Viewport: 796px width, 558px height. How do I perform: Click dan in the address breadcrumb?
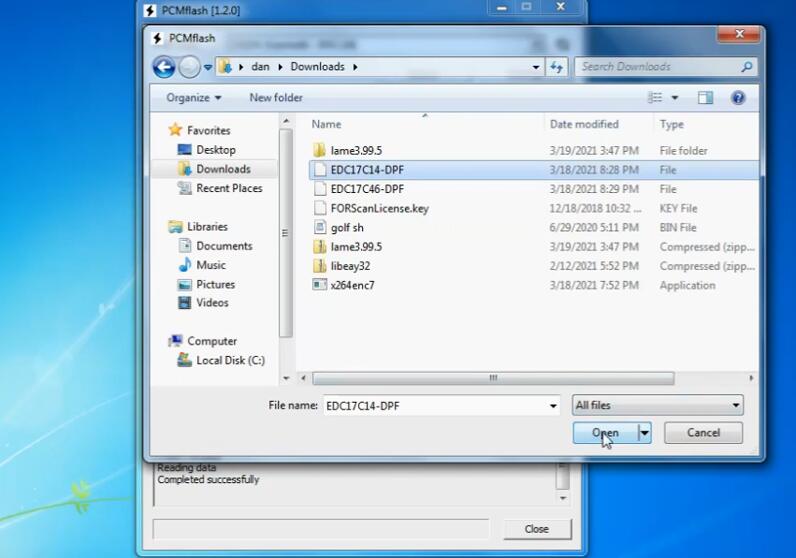click(x=260, y=67)
